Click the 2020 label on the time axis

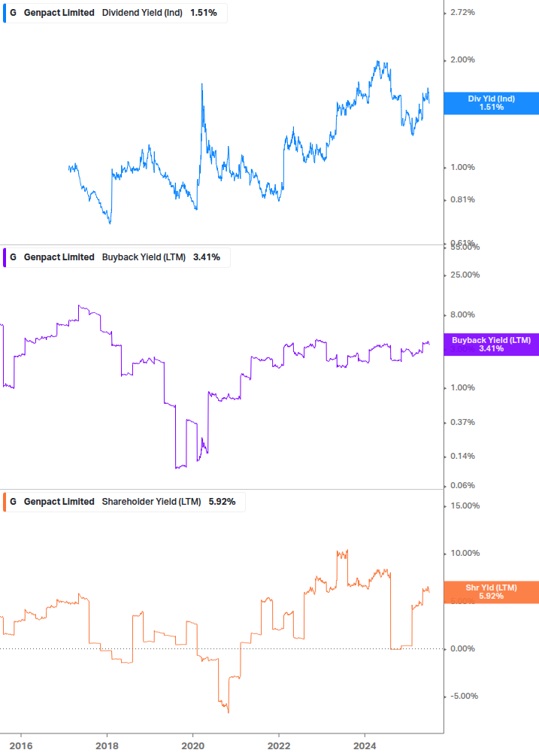pos(192,746)
